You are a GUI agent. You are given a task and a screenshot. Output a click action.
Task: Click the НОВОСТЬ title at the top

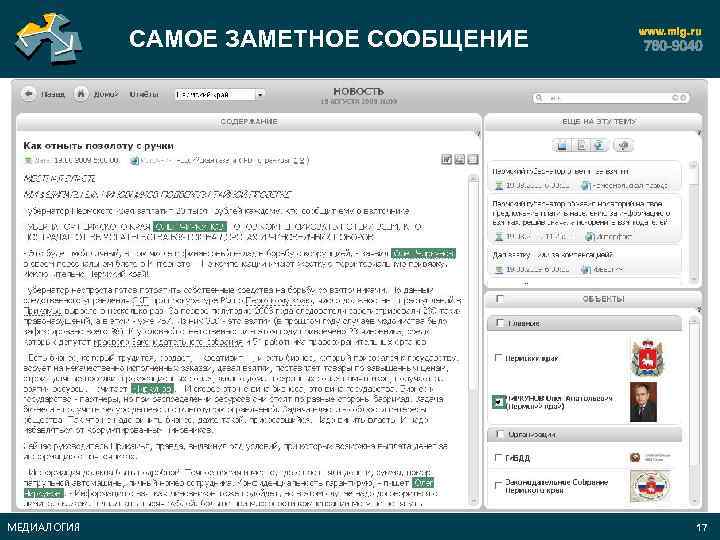(359, 91)
